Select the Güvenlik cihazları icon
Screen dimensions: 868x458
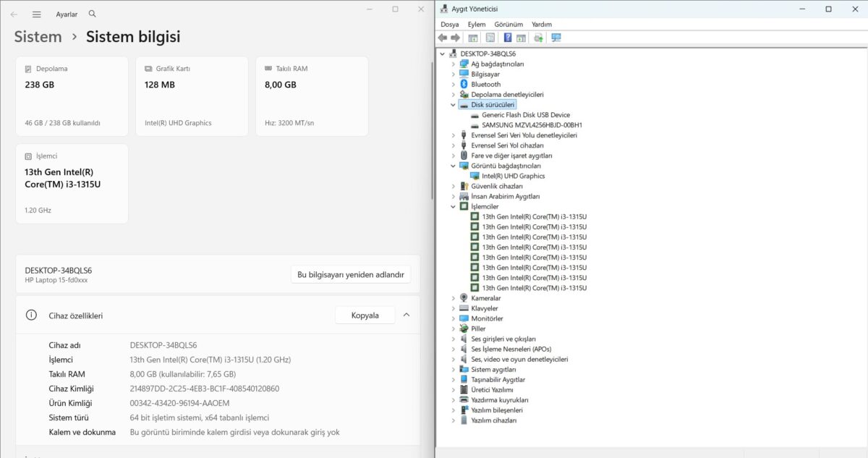pyautogui.click(x=464, y=186)
